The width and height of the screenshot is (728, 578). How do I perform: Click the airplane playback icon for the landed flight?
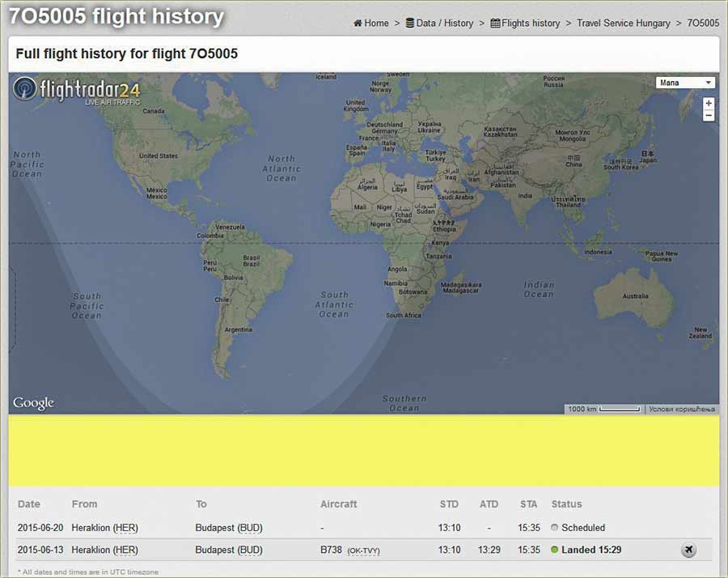(688, 550)
